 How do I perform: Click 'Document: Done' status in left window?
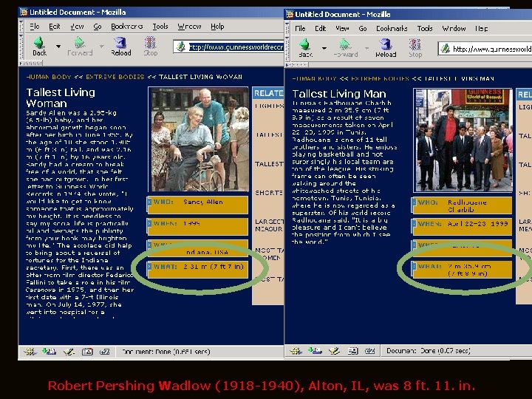coord(166,352)
